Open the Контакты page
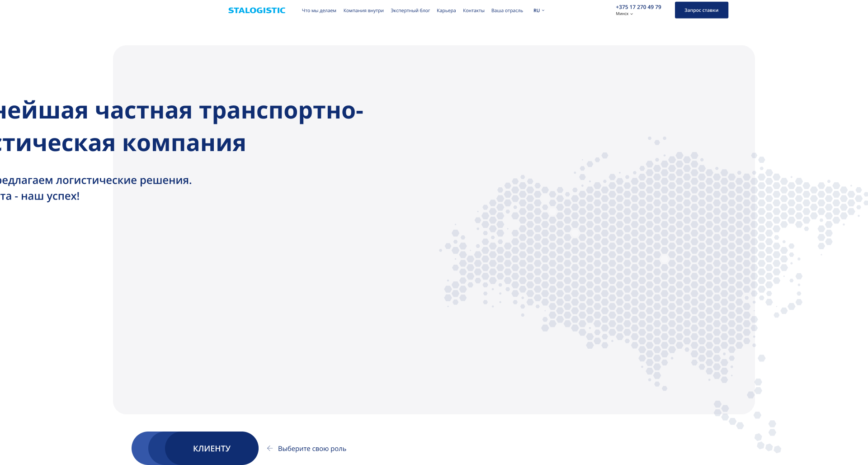Screen dimensions: 868x465 (473, 10)
